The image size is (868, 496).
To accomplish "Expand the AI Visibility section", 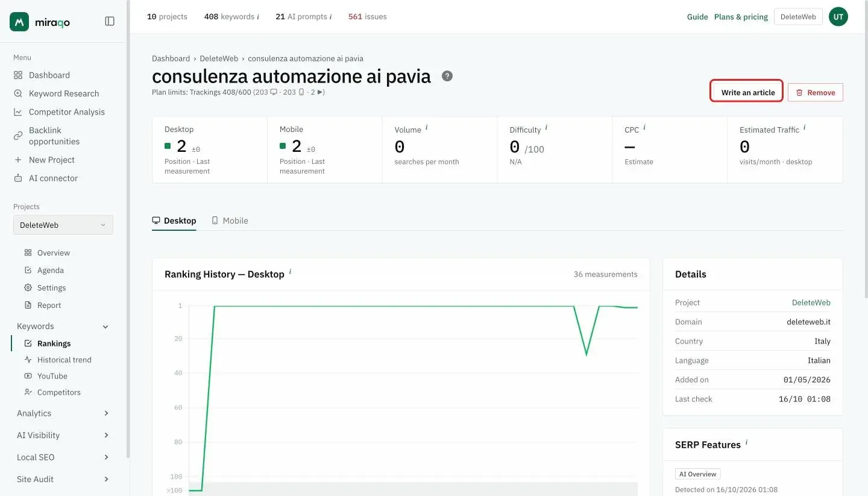I will [106, 435].
